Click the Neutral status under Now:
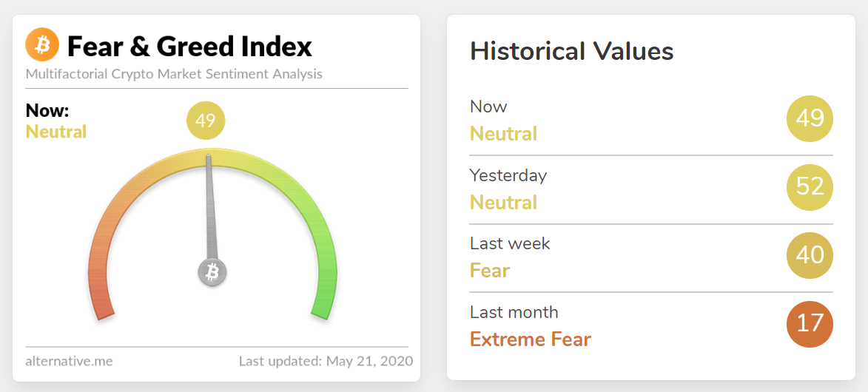 pos(56,132)
